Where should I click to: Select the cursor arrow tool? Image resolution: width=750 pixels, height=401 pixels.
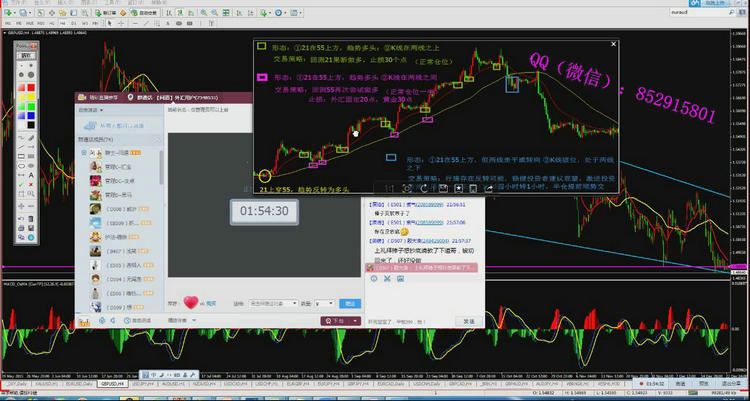click(x=110, y=23)
